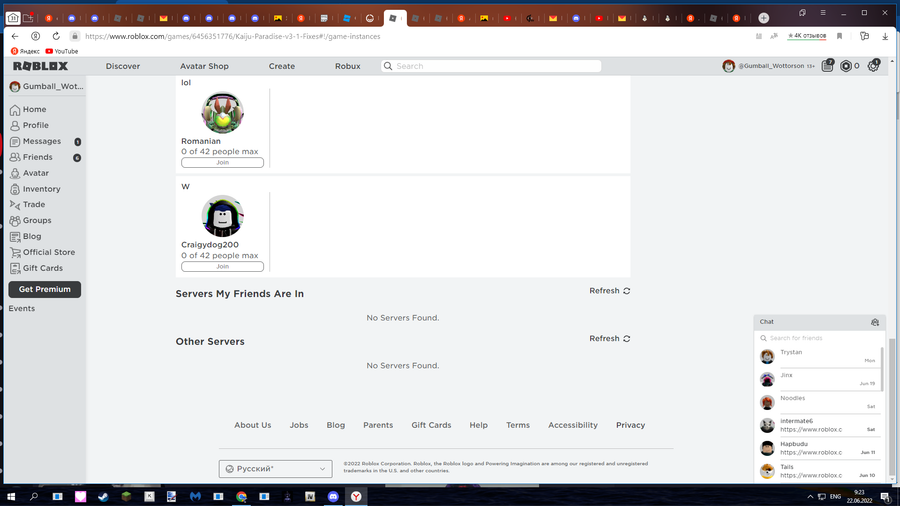900x506 pixels.
Task: Click the About Us footer link
Action: point(253,425)
